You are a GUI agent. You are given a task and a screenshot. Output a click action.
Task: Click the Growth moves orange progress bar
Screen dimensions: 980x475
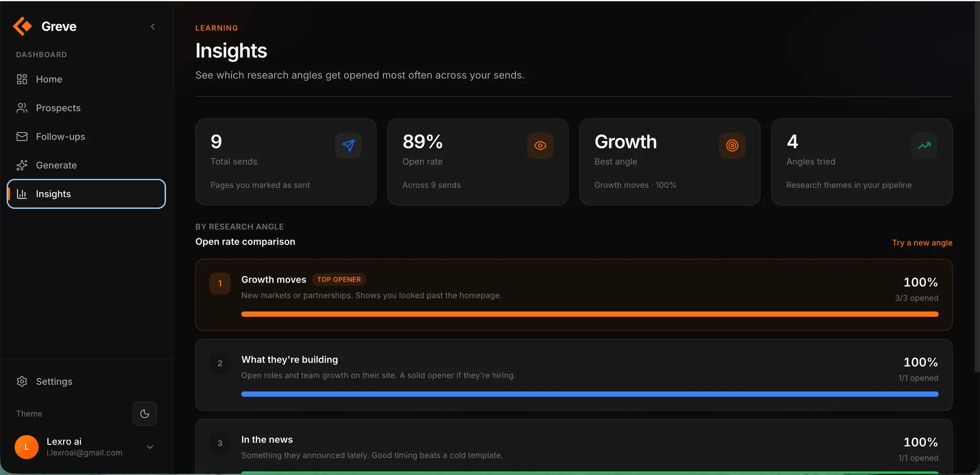[590, 314]
